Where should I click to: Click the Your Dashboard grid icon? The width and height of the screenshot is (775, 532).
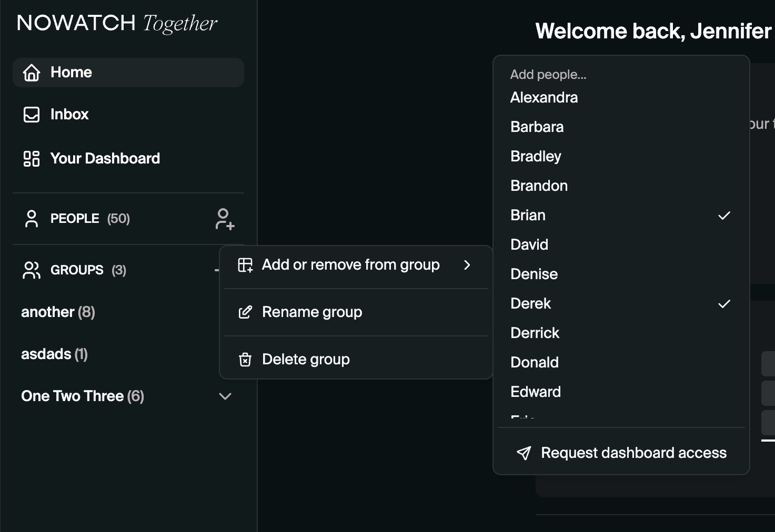pyautogui.click(x=32, y=158)
